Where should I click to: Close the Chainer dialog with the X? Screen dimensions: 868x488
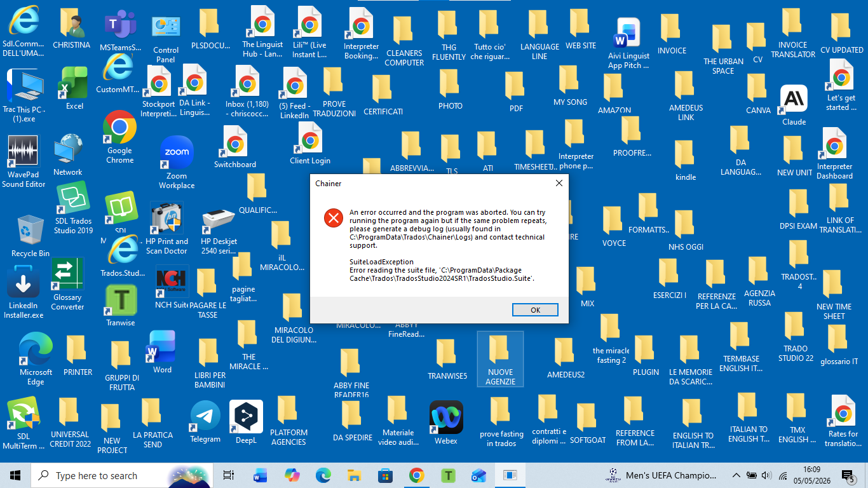pos(559,184)
